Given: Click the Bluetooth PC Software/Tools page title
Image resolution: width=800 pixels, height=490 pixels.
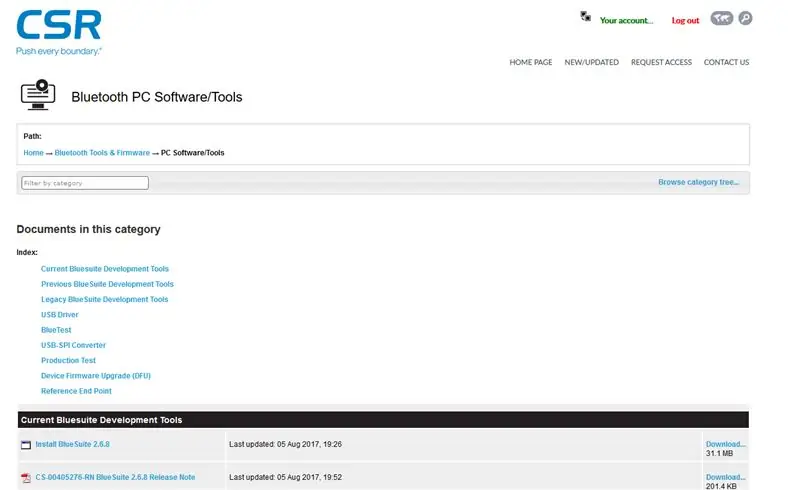Looking at the screenshot, I should [x=157, y=97].
